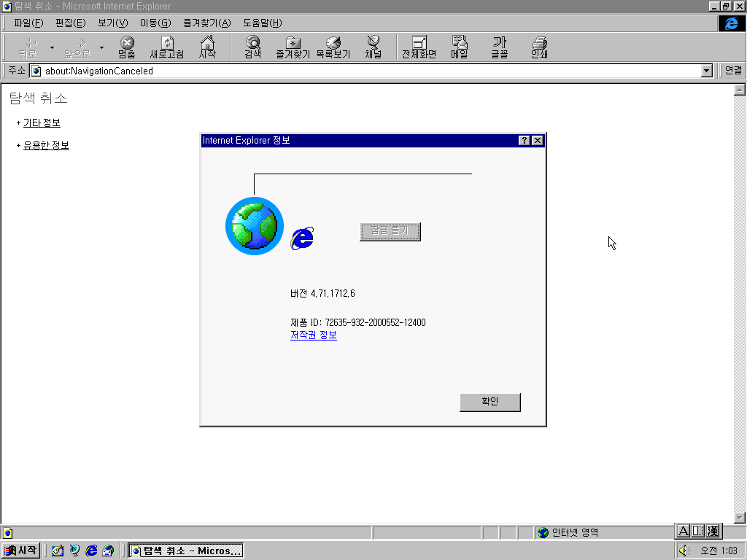
Task: Expand the address bar dropdown arrow
Action: point(706,71)
